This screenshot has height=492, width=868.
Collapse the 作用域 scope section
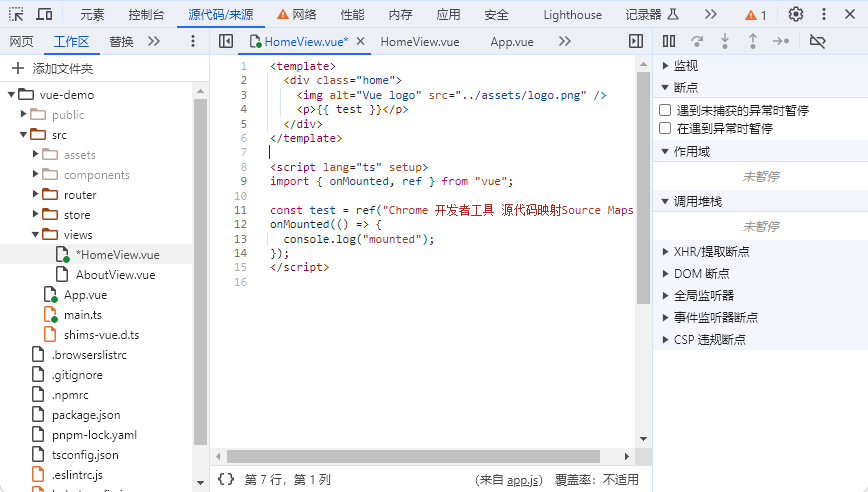(665, 151)
